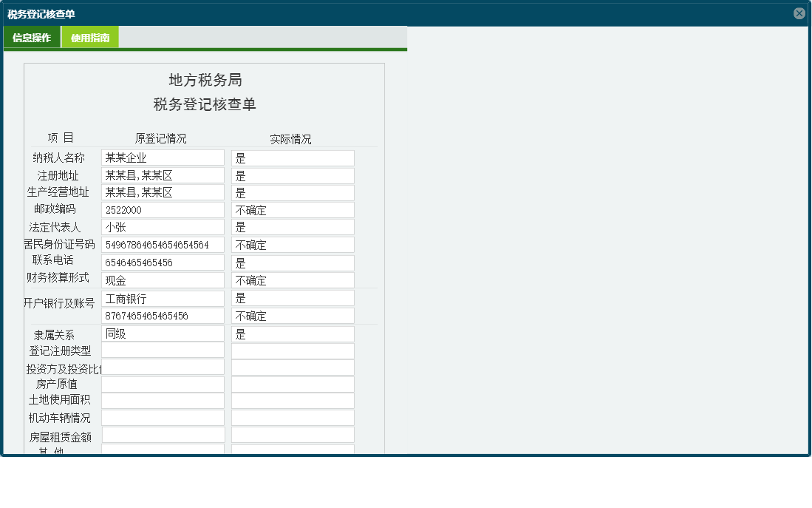812x508 pixels.
Task: Edit the 邮政编码 field showing 2522000
Action: tap(162, 209)
